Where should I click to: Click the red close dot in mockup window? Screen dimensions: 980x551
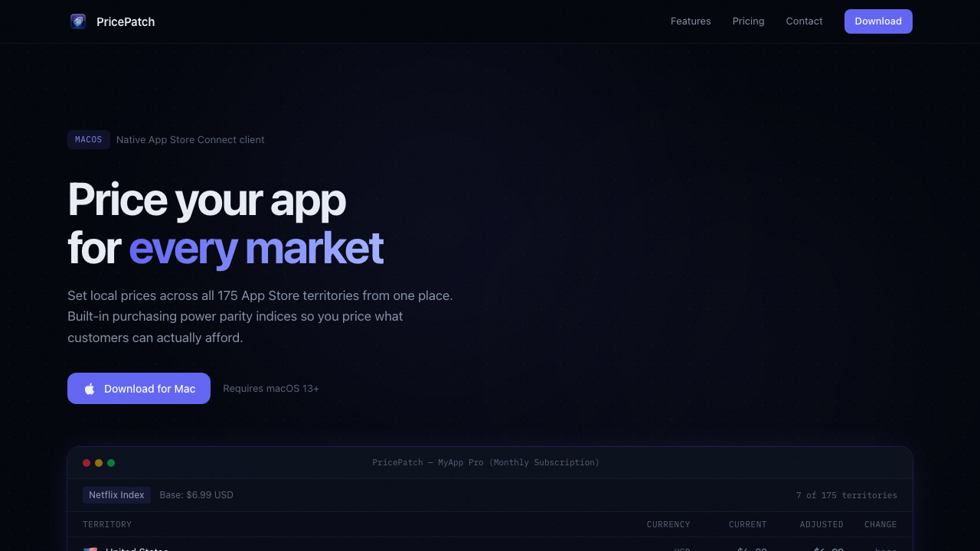[x=87, y=463]
